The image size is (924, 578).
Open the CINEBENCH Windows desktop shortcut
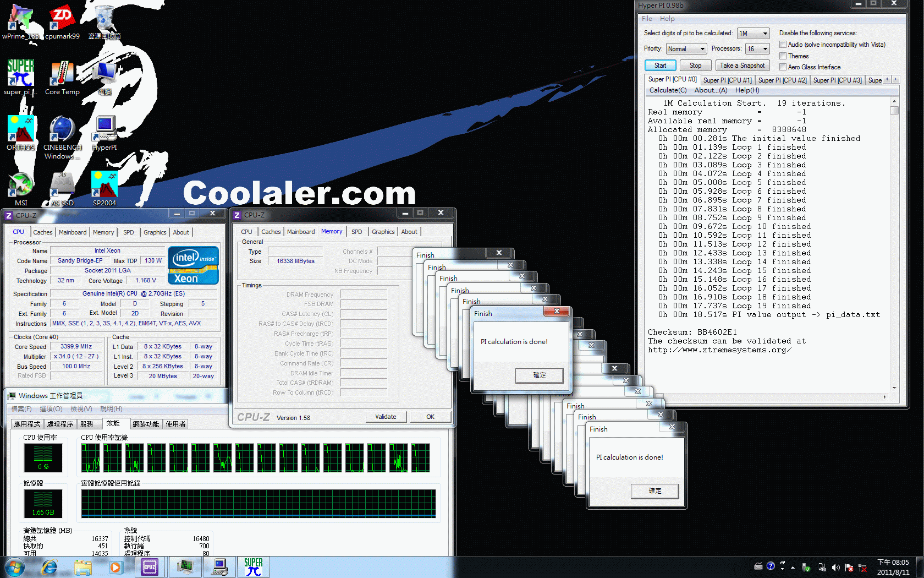tap(62, 137)
